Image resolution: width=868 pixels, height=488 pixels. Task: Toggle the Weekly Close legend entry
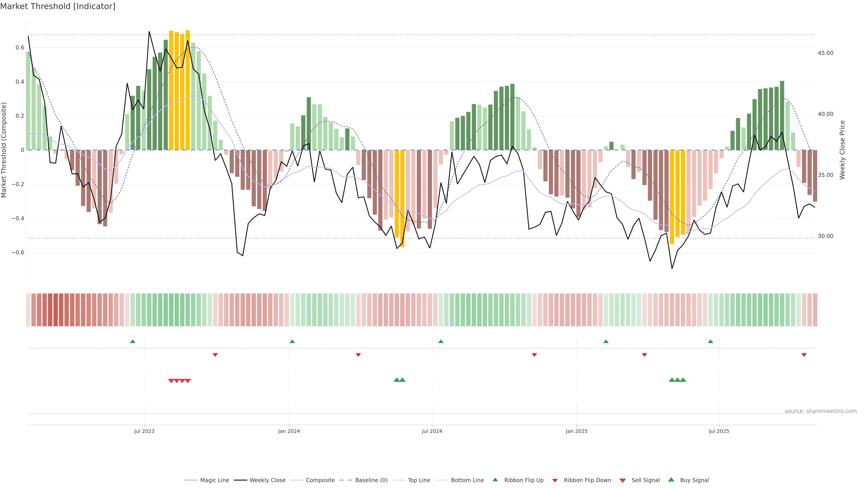[x=267, y=480]
